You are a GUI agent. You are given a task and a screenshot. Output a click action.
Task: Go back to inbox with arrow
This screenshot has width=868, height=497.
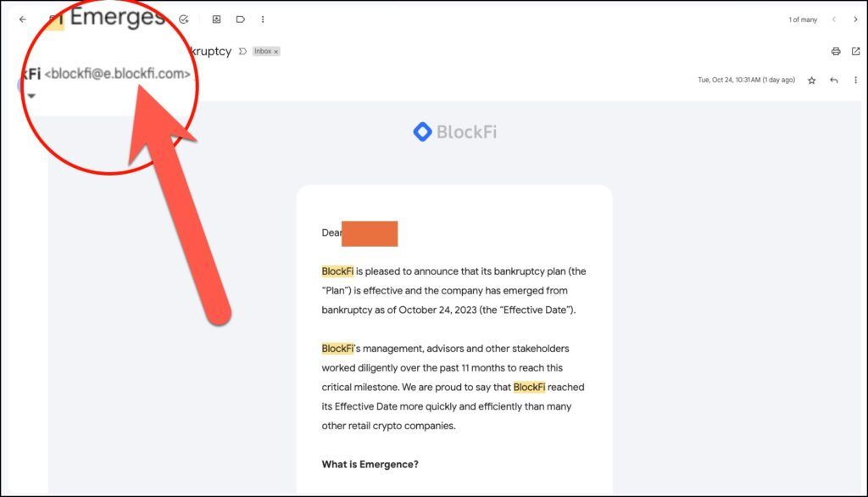[x=23, y=20]
